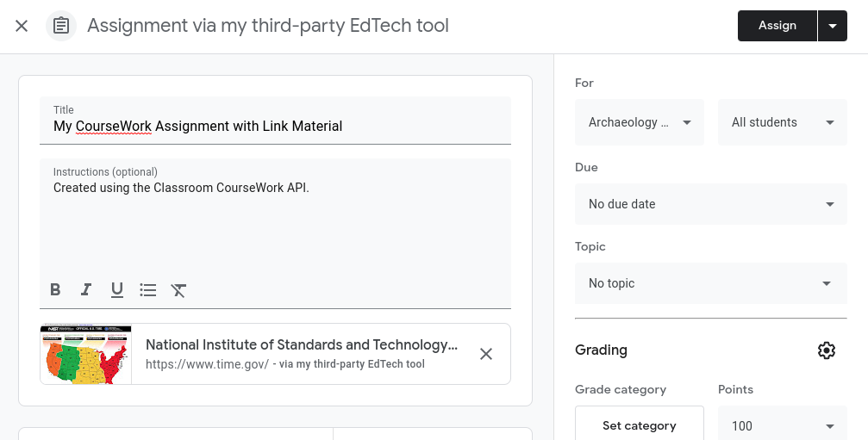Open the No due date dropdown
Viewport: 868px width, 440px height.
(711, 204)
